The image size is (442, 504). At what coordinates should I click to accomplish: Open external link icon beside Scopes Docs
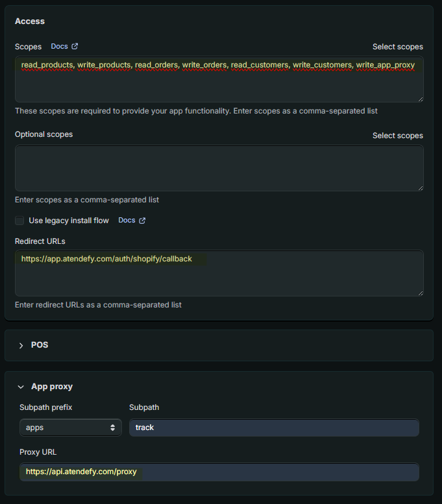pos(75,46)
